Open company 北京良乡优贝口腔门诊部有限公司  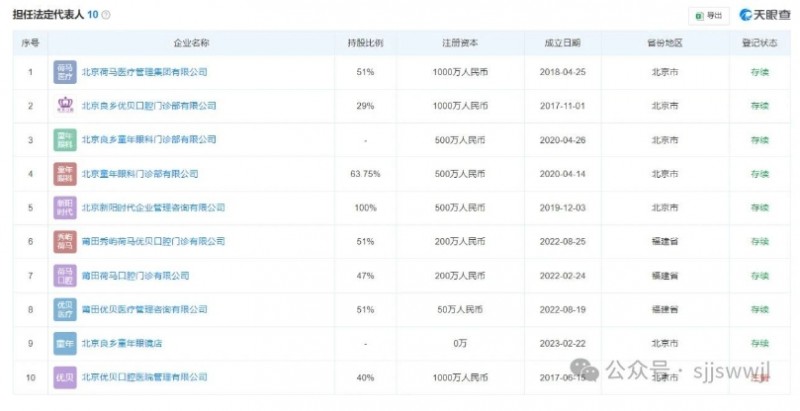[x=149, y=106]
